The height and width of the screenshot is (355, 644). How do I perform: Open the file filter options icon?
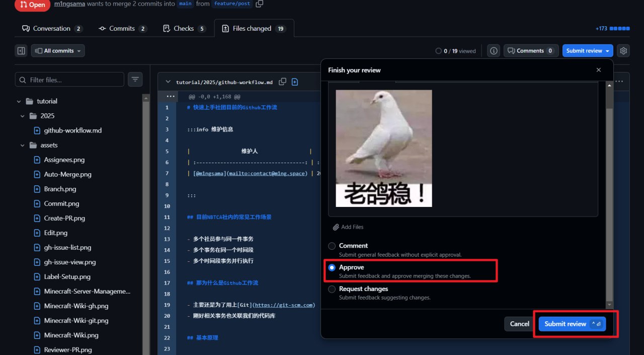click(135, 80)
